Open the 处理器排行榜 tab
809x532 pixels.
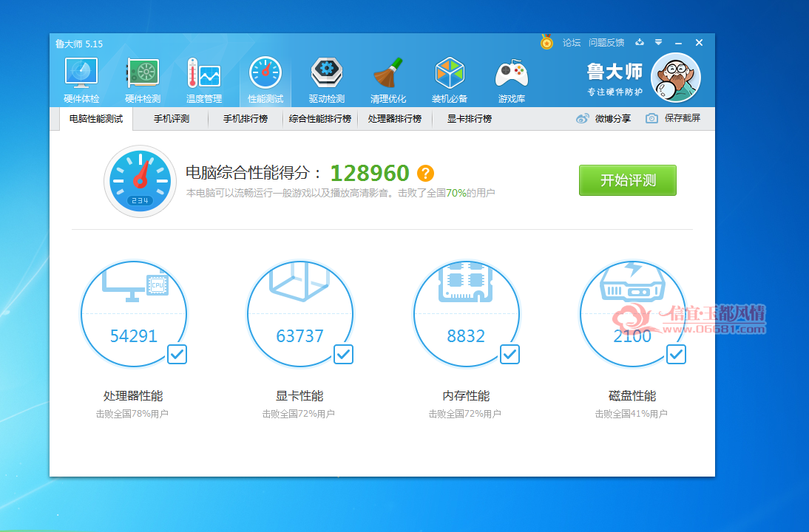(395, 118)
